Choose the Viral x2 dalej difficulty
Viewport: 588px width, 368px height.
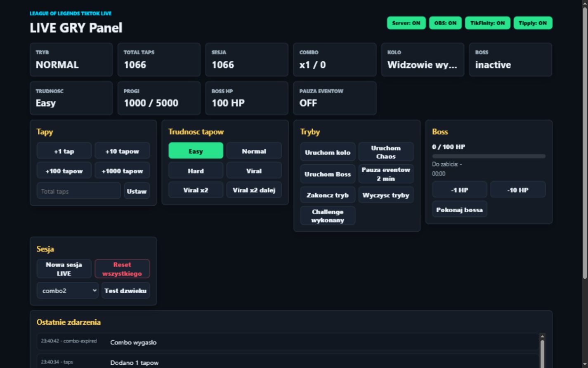254,190
